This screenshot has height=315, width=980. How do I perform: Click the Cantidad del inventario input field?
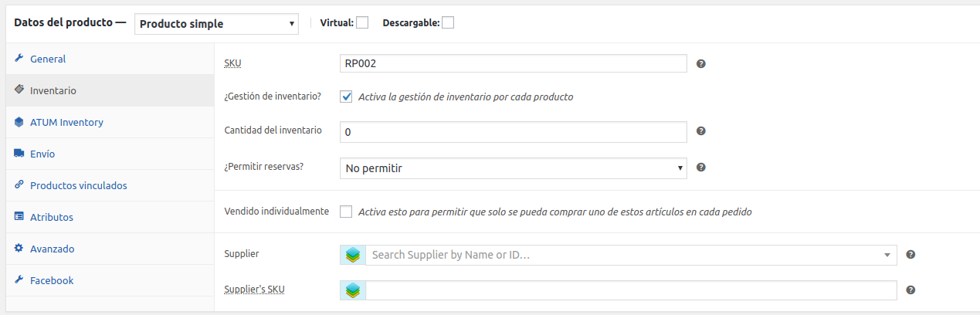513,132
